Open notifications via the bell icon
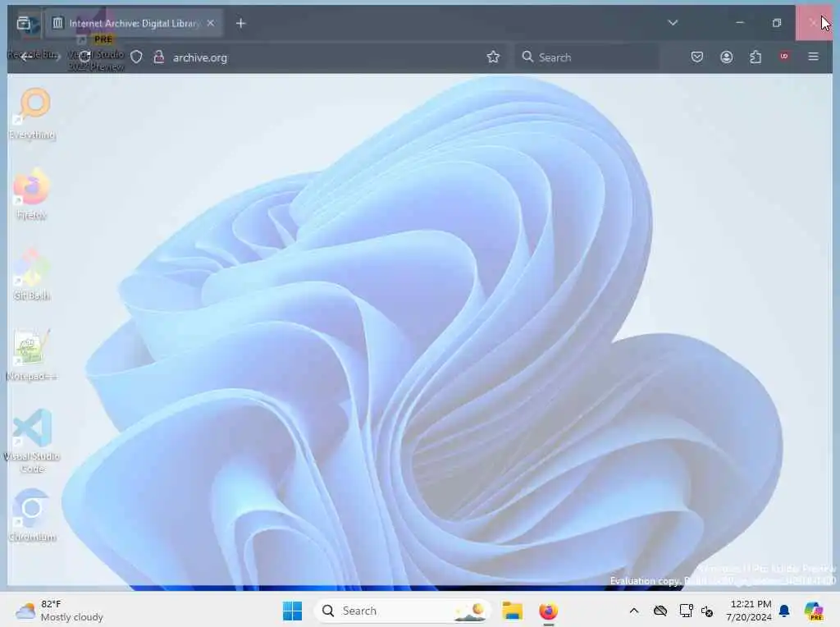840x627 pixels. [x=784, y=611]
